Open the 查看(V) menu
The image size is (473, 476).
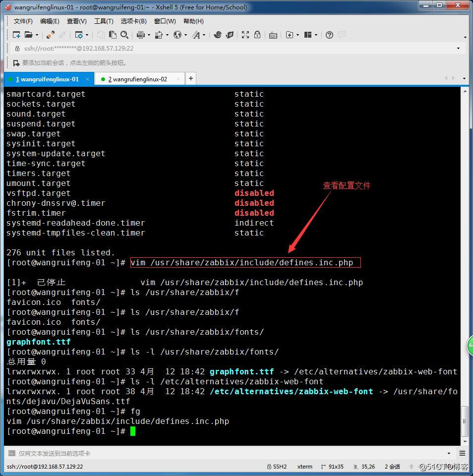point(76,21)
